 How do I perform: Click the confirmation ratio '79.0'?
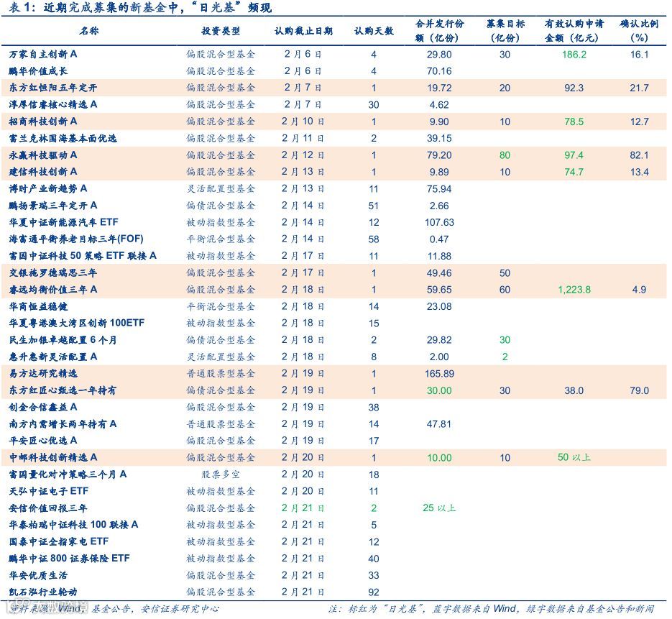pos(639,390)
